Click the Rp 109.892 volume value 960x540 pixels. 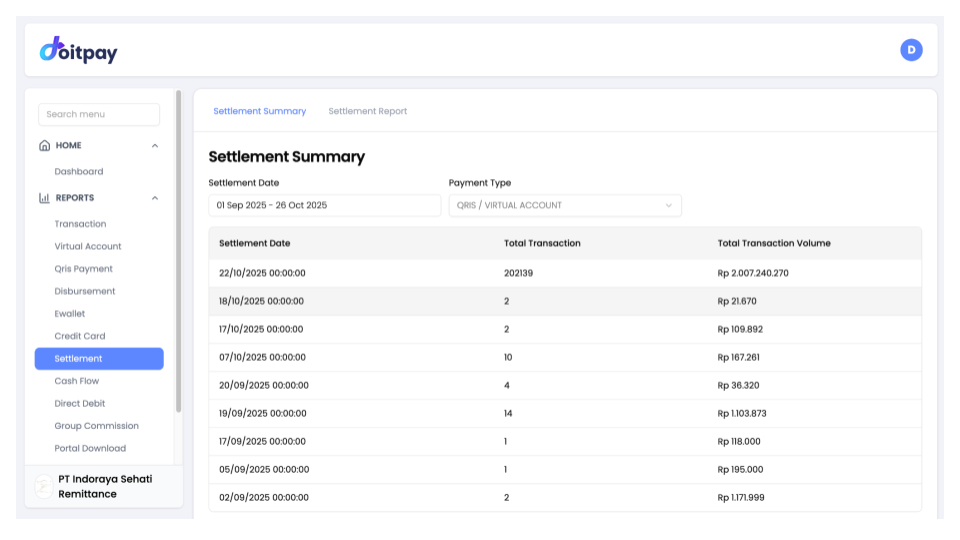point(740,329)
